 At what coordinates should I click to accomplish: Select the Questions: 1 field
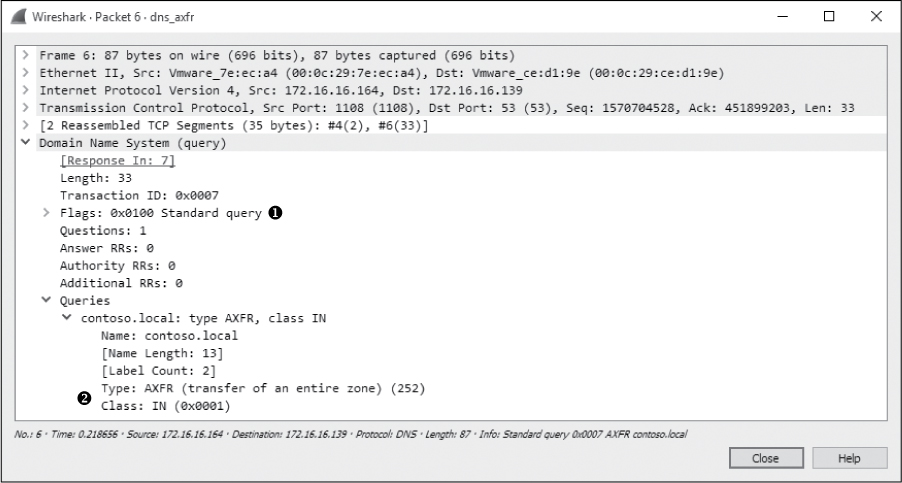(x=103, y=230)
